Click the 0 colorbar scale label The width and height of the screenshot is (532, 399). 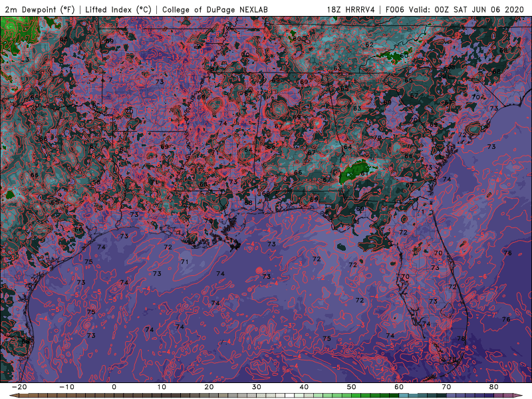click(x=114, y=387)
